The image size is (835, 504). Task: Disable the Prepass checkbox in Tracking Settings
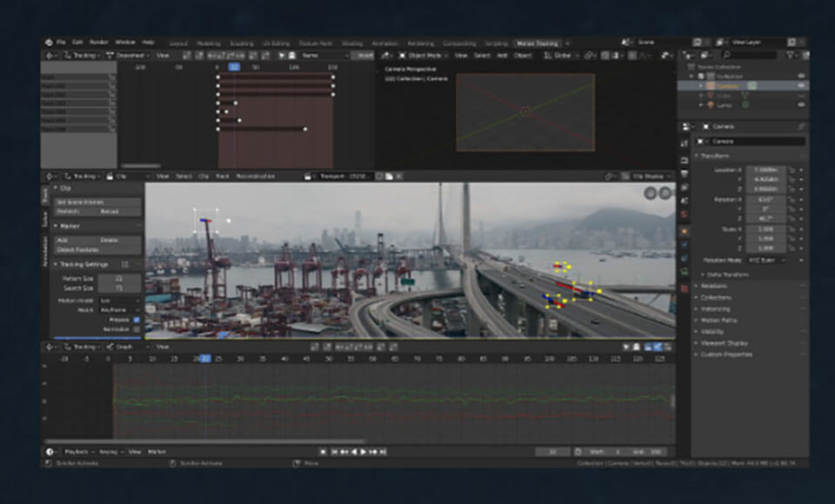click(135, 320)
